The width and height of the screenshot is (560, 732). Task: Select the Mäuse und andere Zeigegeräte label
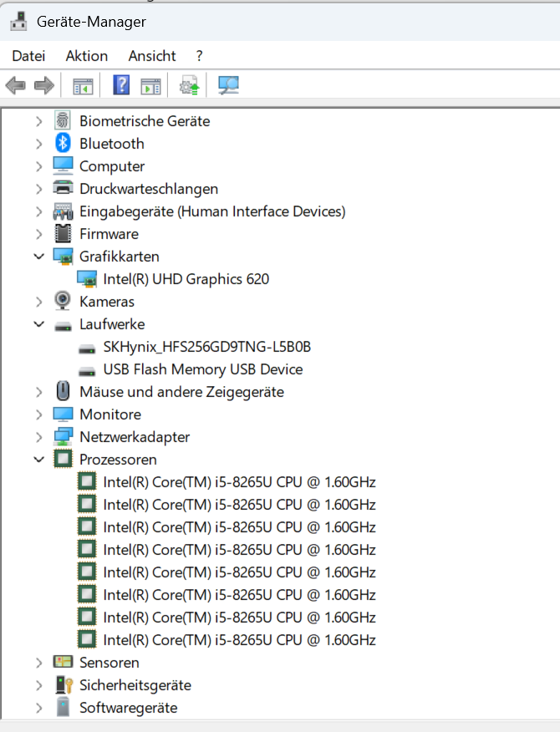click(x=181, y=392)
